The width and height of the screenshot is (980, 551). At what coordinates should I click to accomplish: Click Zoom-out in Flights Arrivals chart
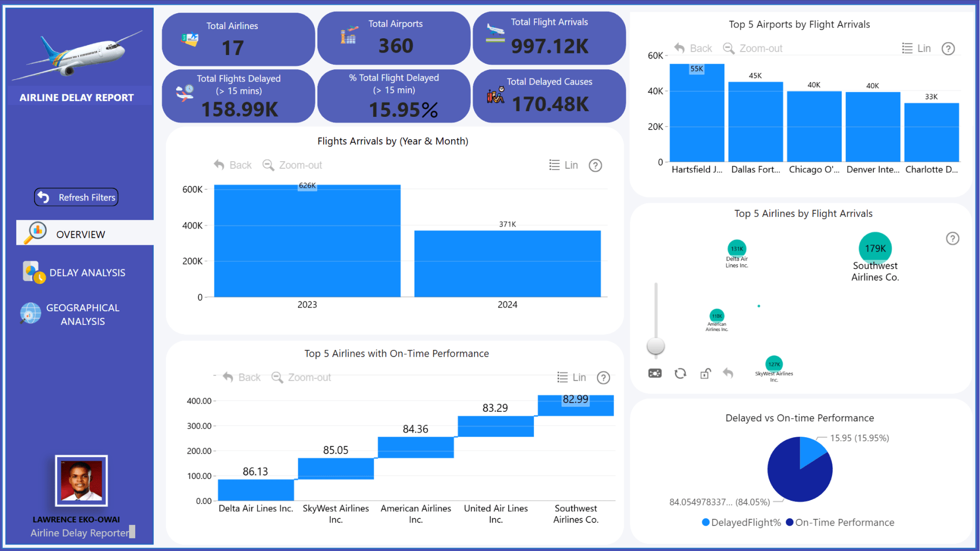(292, 165)
